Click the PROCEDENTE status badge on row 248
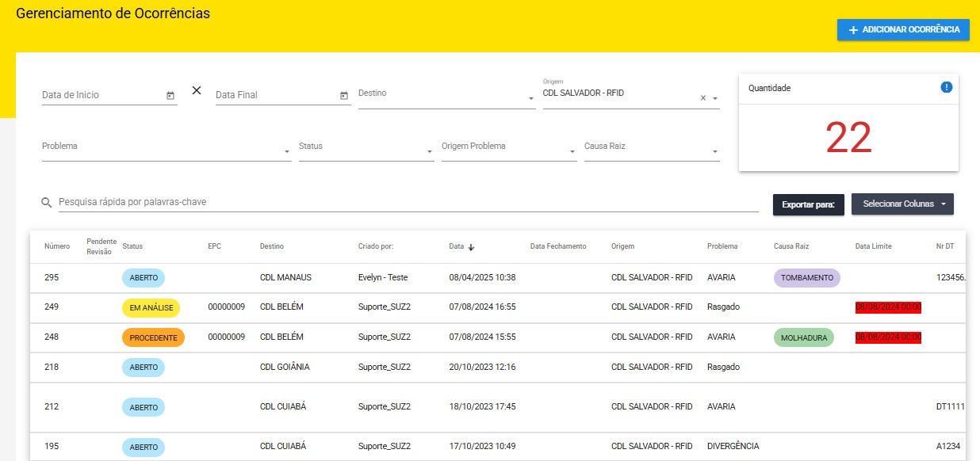 tap(153, 337)
